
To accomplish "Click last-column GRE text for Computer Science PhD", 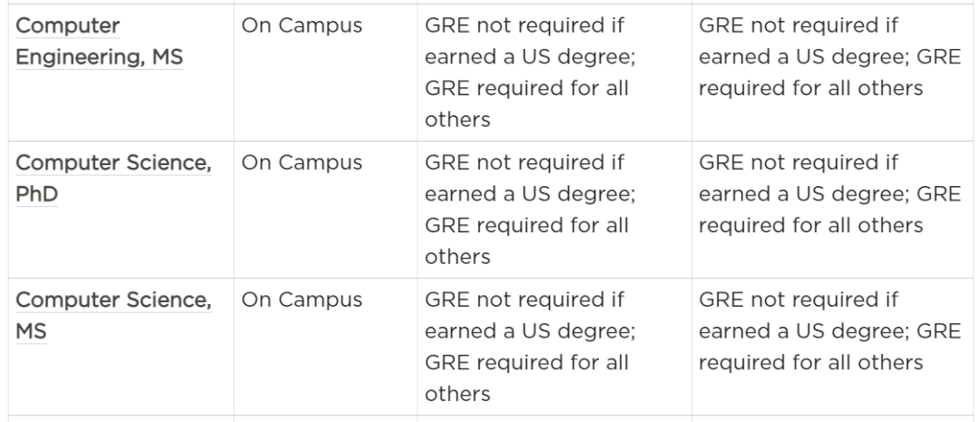I will coord(830,194).
